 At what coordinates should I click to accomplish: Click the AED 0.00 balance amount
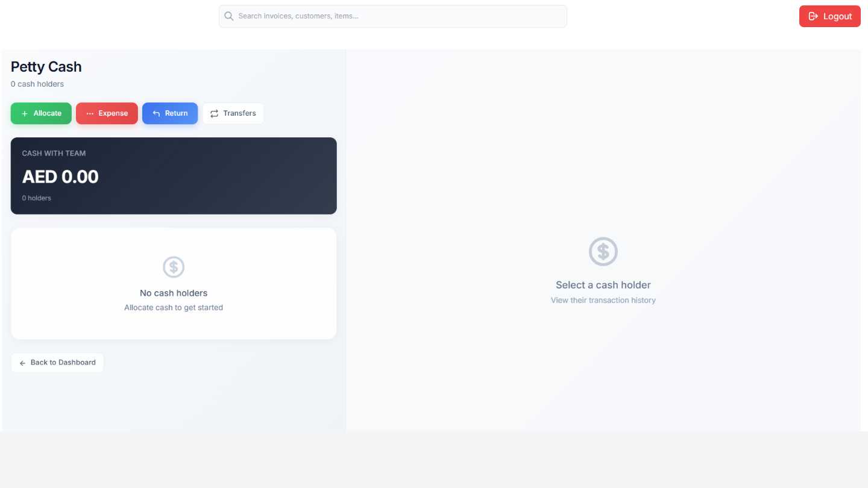pyautogui.click(x=60, y=177)
